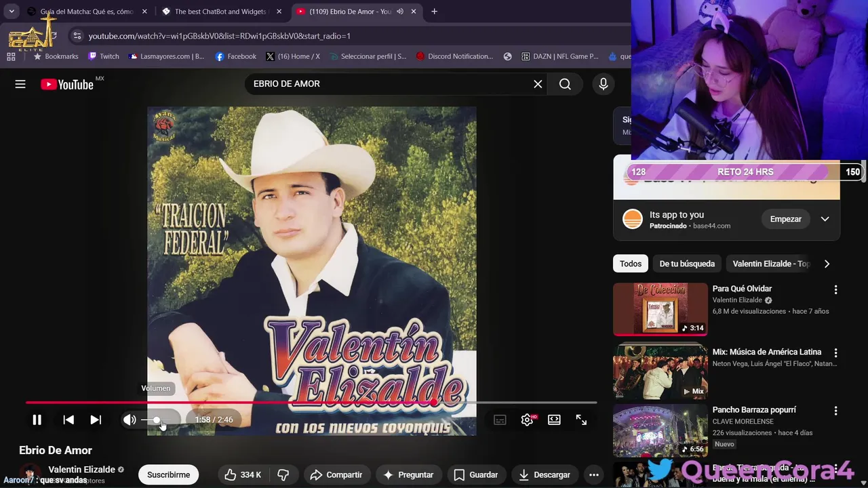Open player settings gear icon
868x488 pixels.
click(x=527, y=420)
